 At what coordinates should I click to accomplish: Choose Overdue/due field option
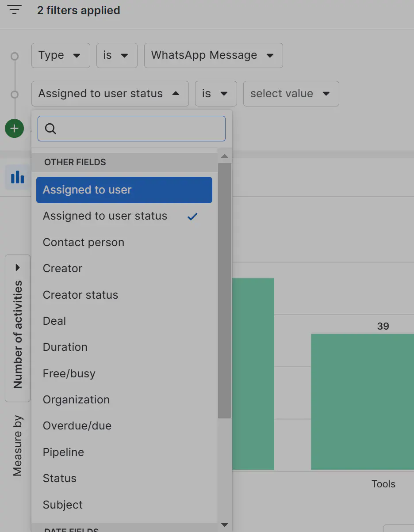pyautogui.click(x=124, y=426)
